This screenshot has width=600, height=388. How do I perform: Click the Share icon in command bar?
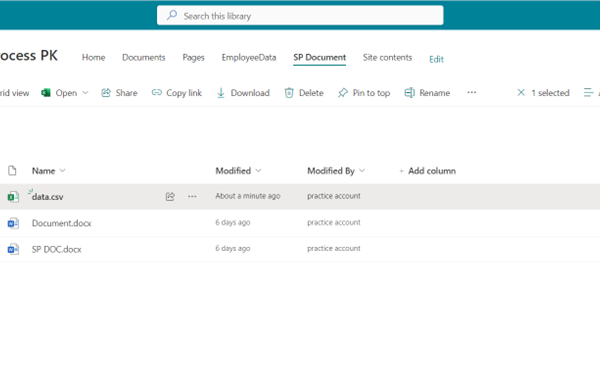[x=106, y=93]
